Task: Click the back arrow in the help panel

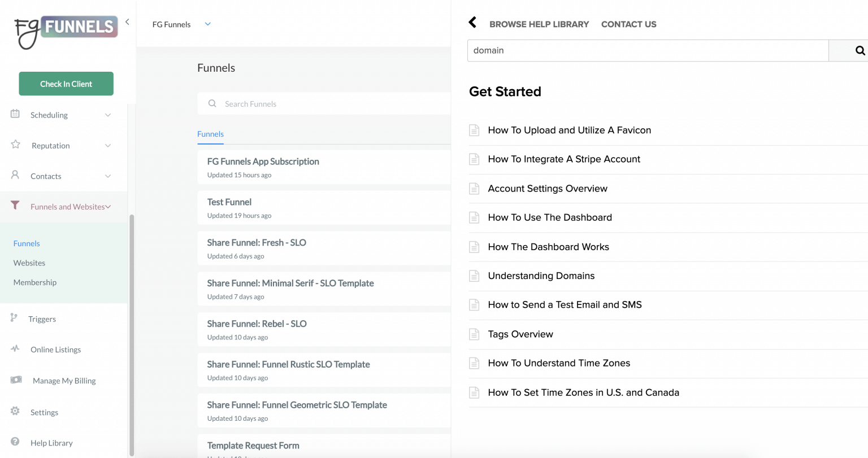Action: [x=472, y=22]
